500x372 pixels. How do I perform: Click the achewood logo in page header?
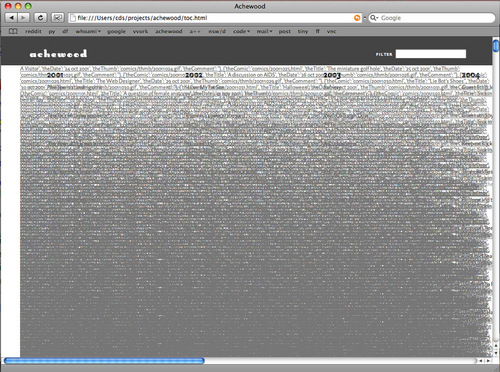point(58,54)
